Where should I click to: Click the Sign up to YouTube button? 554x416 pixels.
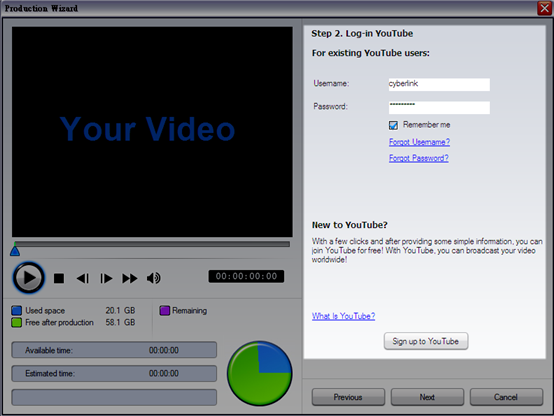[426, 341]
